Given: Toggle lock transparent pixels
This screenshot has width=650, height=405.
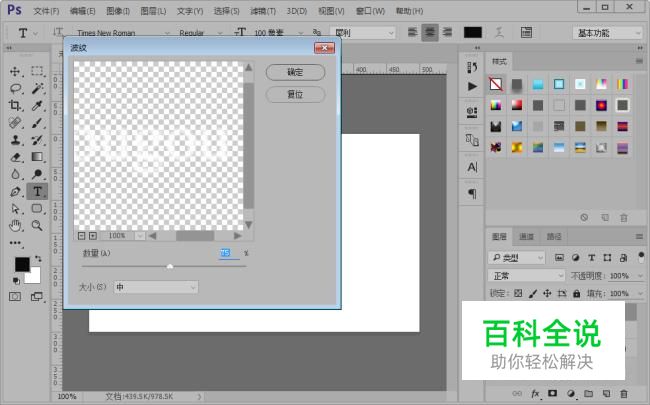Looking at the screenshot, I should 518,293.
